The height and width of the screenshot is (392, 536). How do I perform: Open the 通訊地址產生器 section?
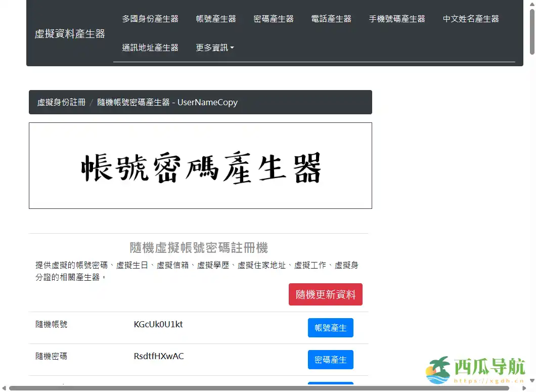pyautogui.click(x=150, y=48)
